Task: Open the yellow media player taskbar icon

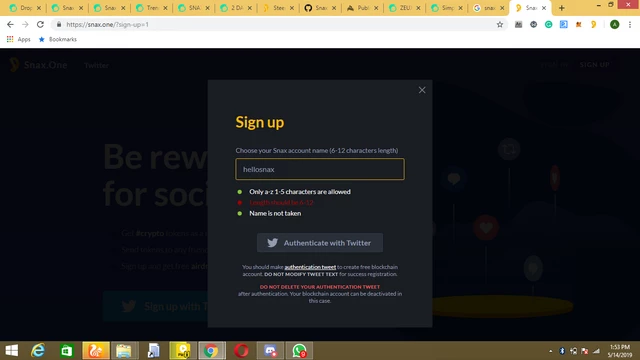Action: pyautogui.click(x=182, y=351)
